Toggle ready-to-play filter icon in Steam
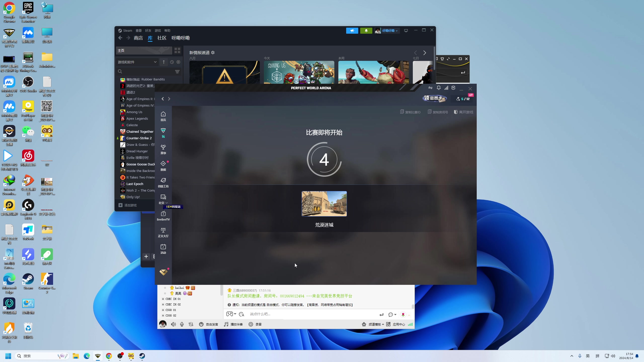The height and width of the screenshot is (362, 644). tap(178, 62)
